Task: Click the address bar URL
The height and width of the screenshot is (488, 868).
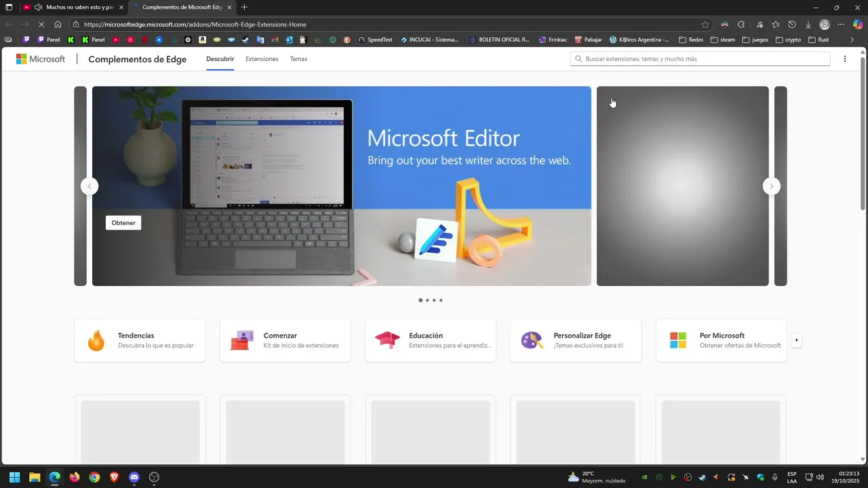Action: 195,24
